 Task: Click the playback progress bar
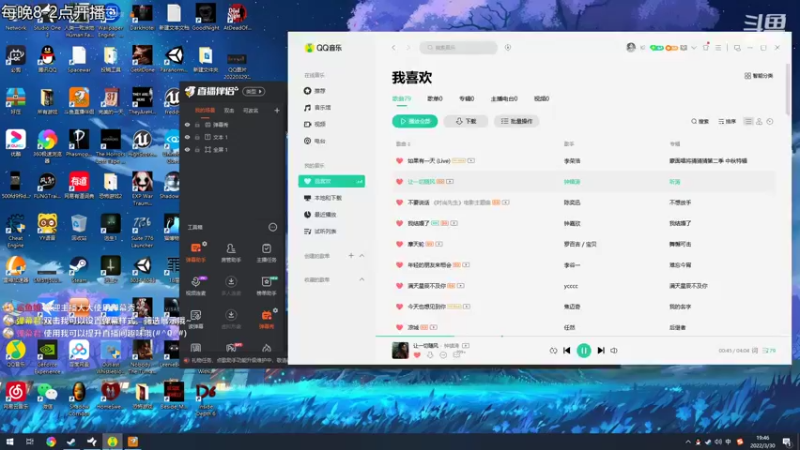(x=582, y=336)
